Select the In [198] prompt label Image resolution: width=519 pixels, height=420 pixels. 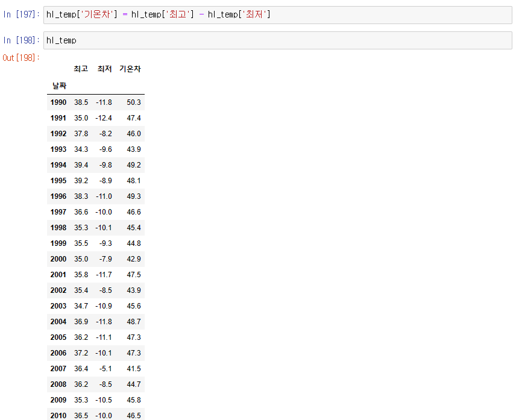[x=21, y=40]
